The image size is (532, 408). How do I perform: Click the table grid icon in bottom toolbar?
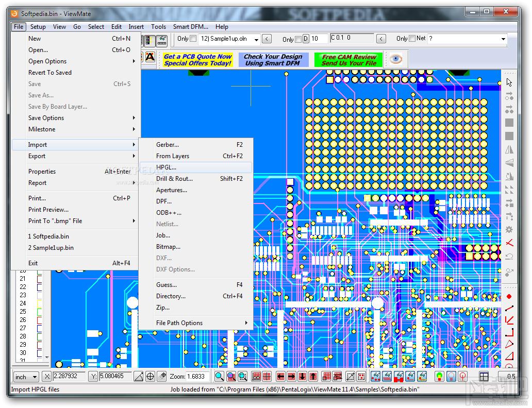[484, 376]
